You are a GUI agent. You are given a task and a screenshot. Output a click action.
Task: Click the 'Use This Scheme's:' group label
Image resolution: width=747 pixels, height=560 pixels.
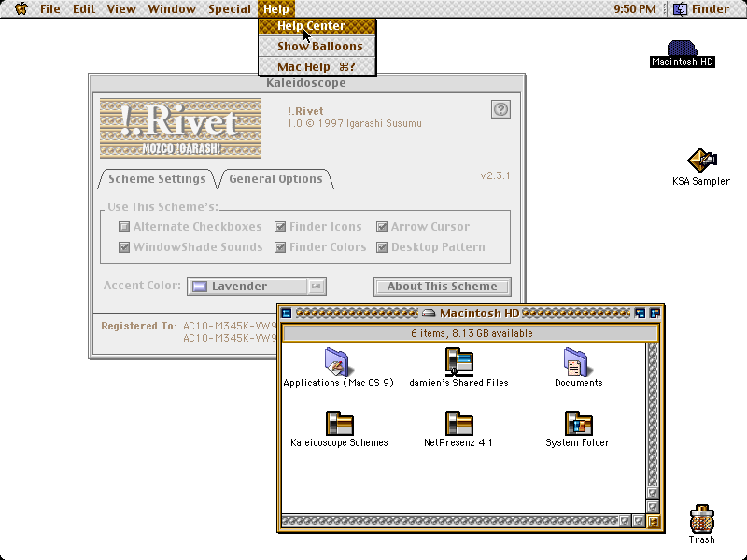click(x=162, y=207)
